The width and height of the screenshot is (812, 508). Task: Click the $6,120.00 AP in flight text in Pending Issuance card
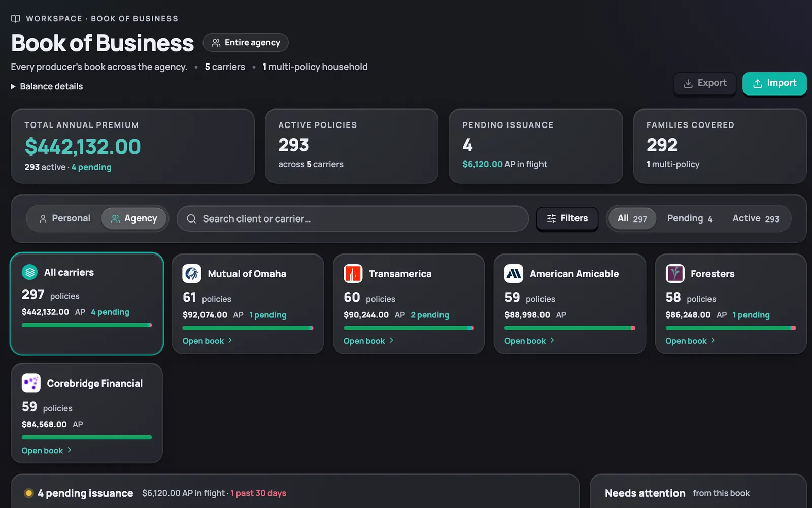[505, 164]
